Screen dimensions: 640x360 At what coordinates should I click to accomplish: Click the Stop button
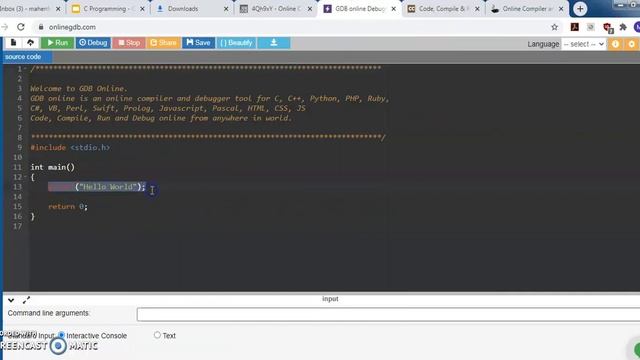click(129, 43)
